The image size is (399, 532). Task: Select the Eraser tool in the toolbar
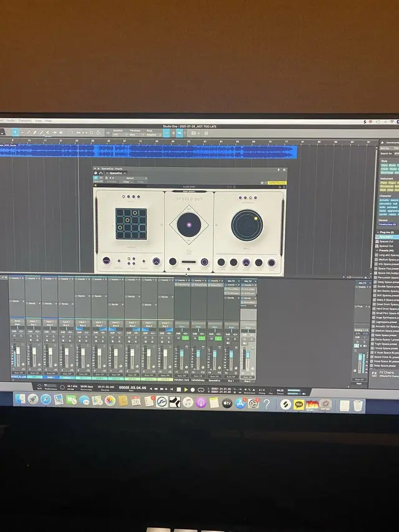pyautogui.click(x=35, y=133)
